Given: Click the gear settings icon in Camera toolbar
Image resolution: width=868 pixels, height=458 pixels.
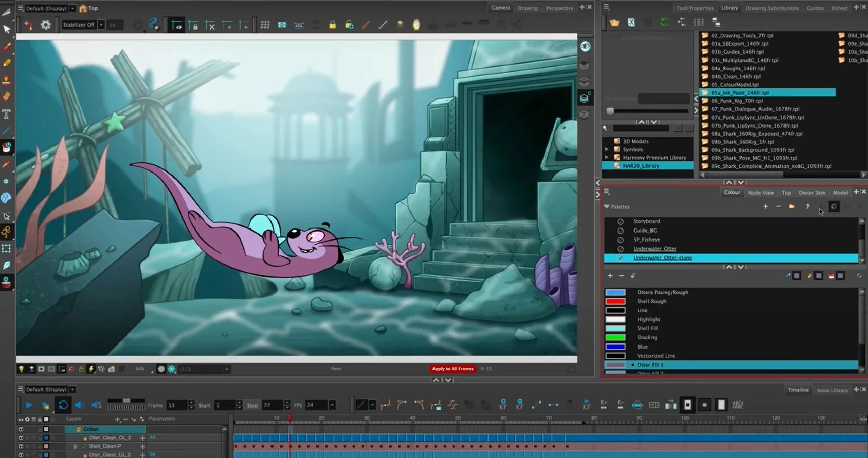Looking at the screenshot, I should click(x=46, y=25).
